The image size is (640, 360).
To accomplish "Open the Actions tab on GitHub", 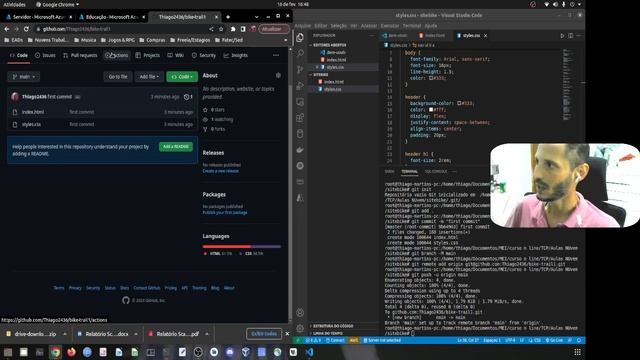I will tap(117, 55).
